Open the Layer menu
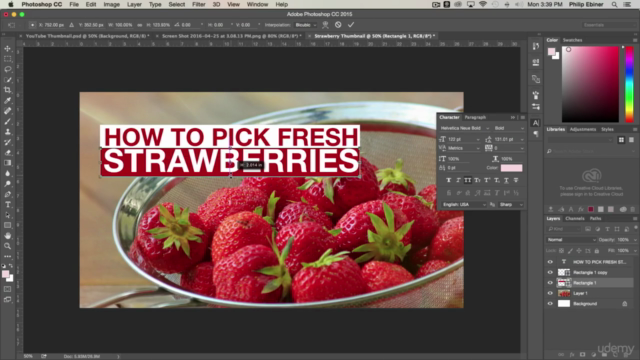Viewport: 640px width, 360px height. click(x=134, y=4)
